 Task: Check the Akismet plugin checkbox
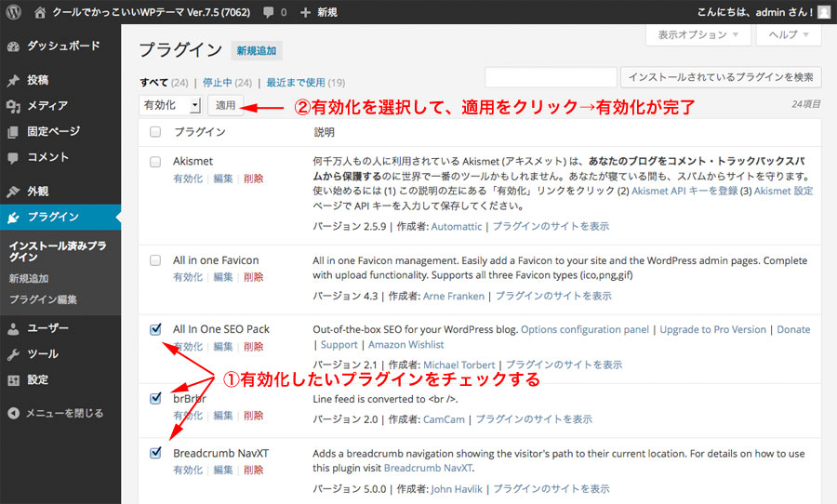point(155,162)
